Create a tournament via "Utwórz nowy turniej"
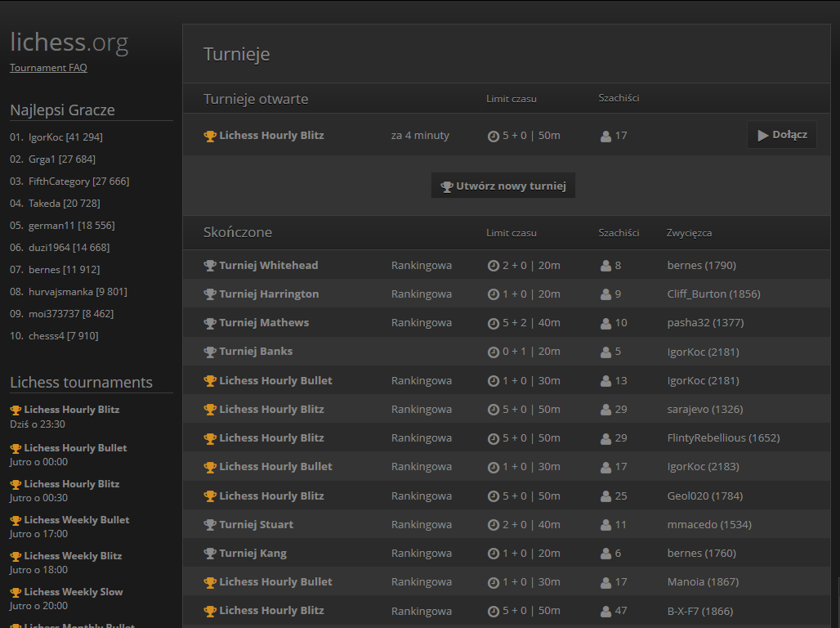Screen dimensions: 840x628 503,186
